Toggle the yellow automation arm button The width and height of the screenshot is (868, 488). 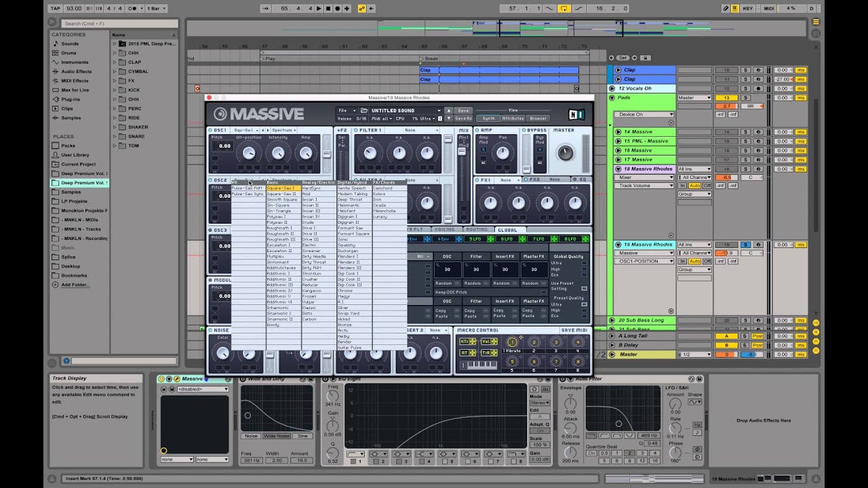[x=362, y=8]
